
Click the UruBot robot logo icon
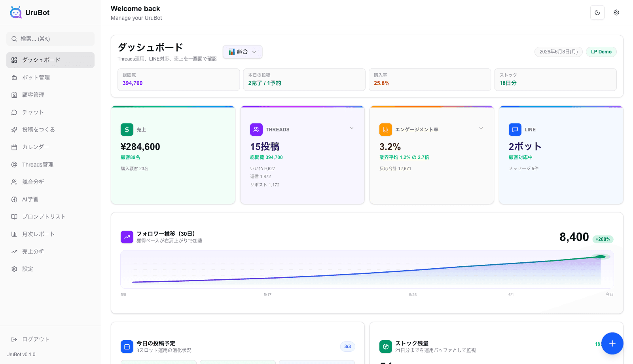tap(16, 12)
